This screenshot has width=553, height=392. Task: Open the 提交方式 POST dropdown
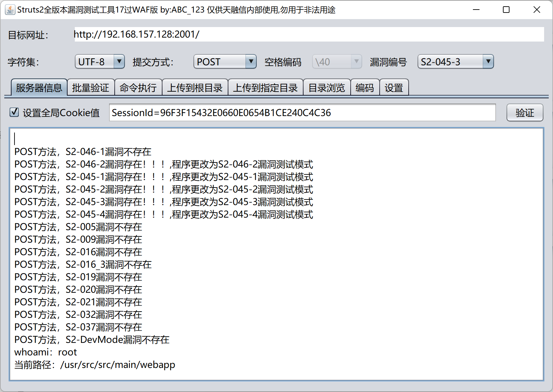tap(225, 62)
